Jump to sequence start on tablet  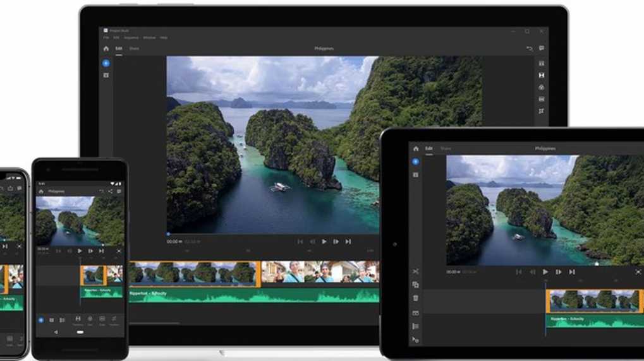coord(519,271)
